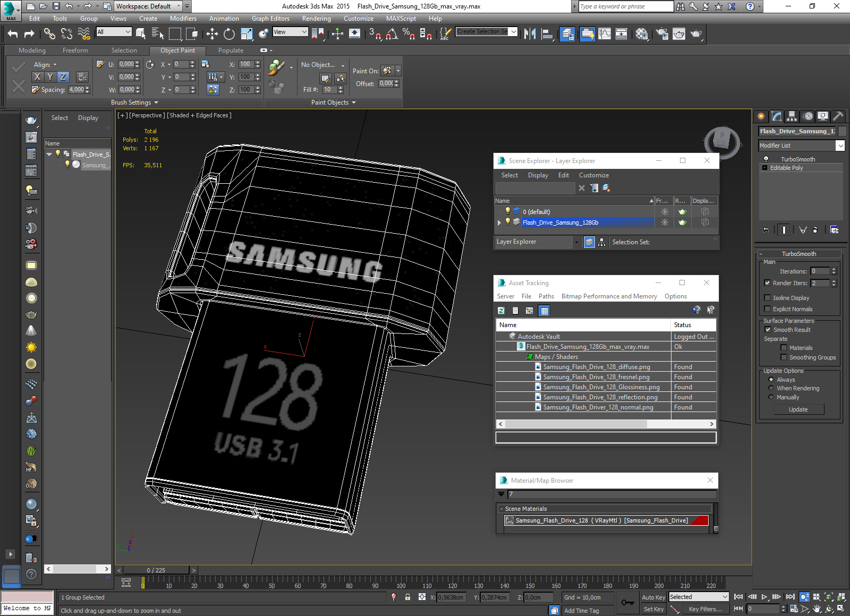
Task: Click the Update button in TurboSmooth
Action: tap(798, 409)
